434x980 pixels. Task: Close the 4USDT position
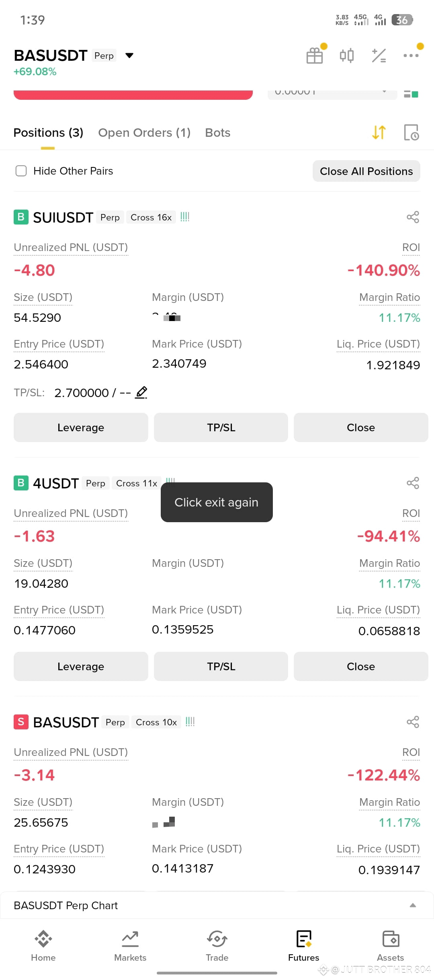[x=361, y=666]
